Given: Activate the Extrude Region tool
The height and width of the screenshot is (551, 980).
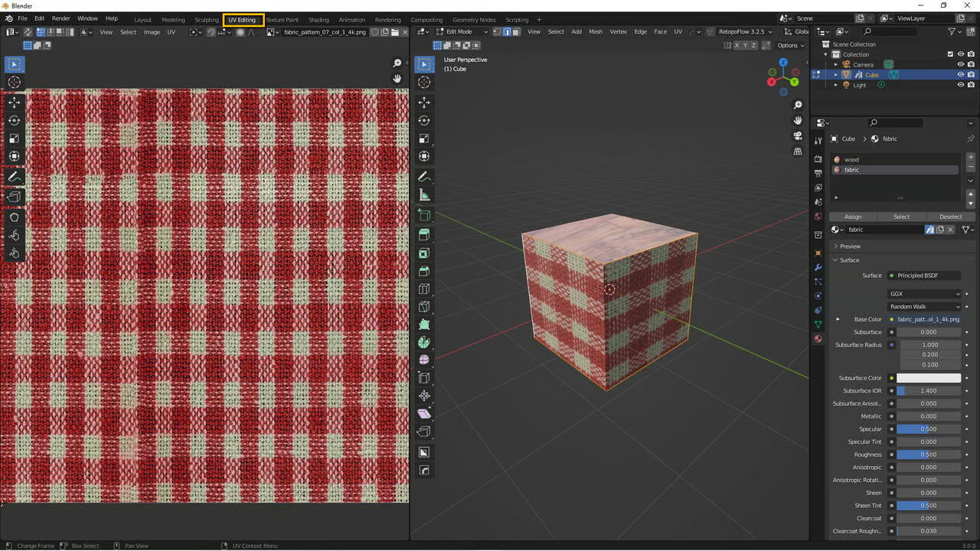Looking at the screenshot, I should pos(424,235).
